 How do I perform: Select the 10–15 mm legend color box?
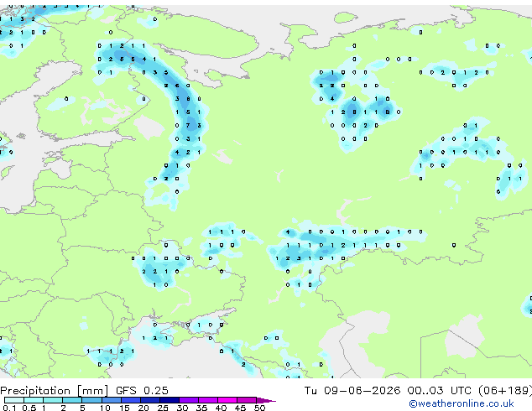(x=112, y=400)
